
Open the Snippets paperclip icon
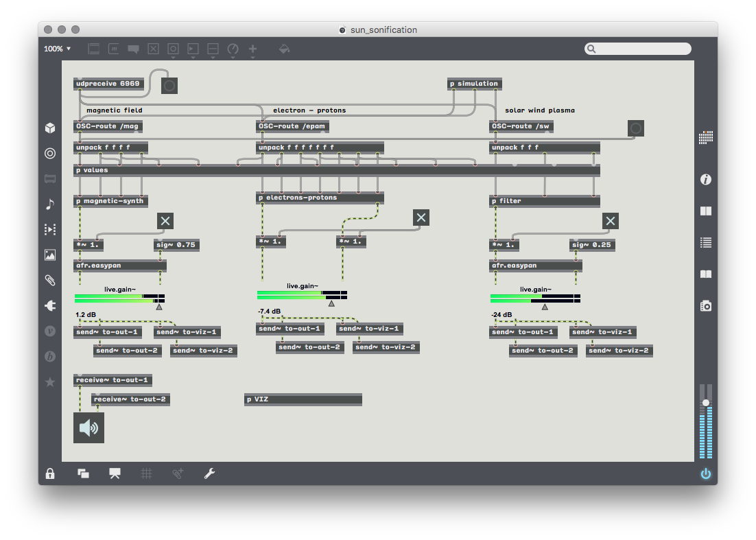pyautogui.click(x=50, y=280)
